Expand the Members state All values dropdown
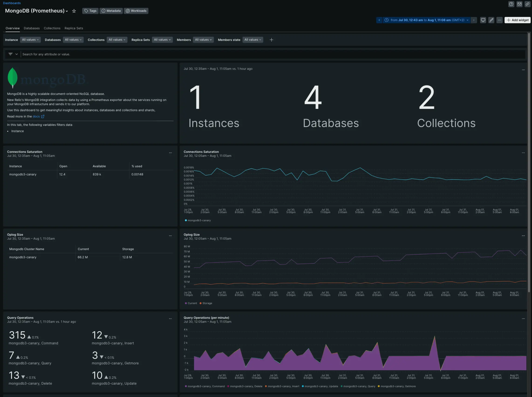The width and height of the screenshot is (532, 397). pyautogui.click(x=253, y=40)
